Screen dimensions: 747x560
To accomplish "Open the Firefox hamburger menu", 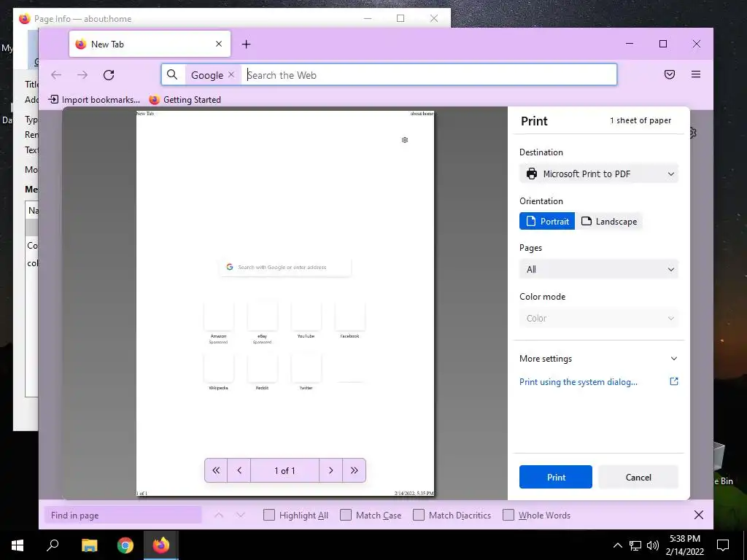I will [x=695, y=74].
